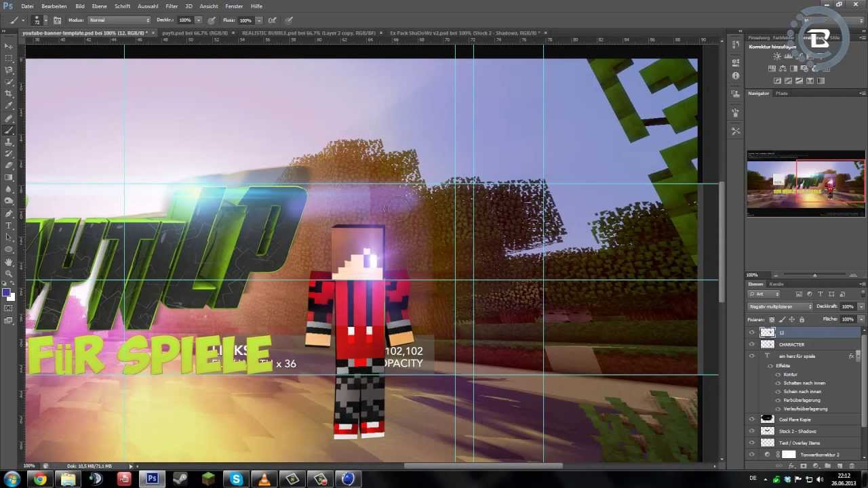
Task: Switch to the Kanäle panel tab
Action: (x=776, y=284)
